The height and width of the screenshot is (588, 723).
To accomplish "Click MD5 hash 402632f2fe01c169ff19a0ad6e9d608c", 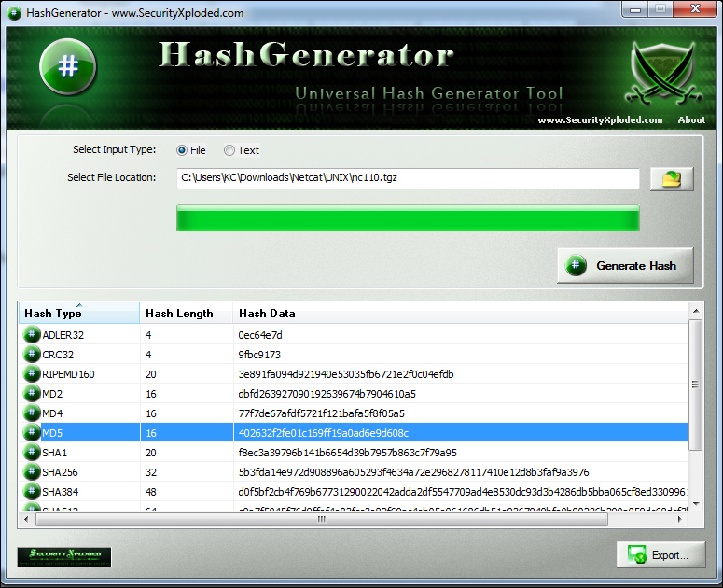I will (x=323, y=433).
